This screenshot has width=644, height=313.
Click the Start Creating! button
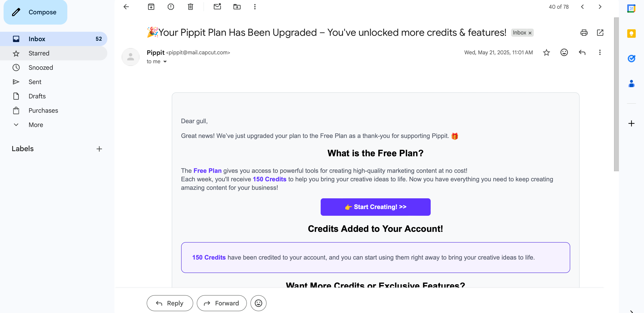375,207
